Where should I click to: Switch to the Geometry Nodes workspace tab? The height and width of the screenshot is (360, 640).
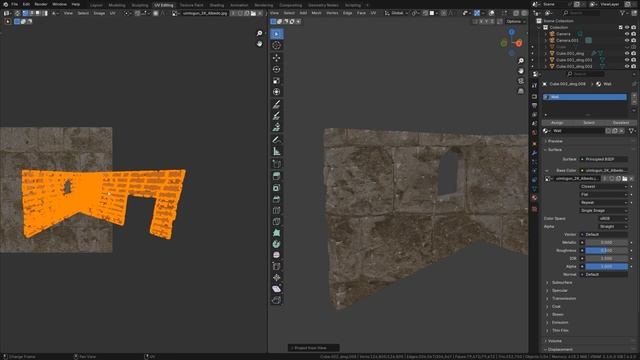[323, 5]
